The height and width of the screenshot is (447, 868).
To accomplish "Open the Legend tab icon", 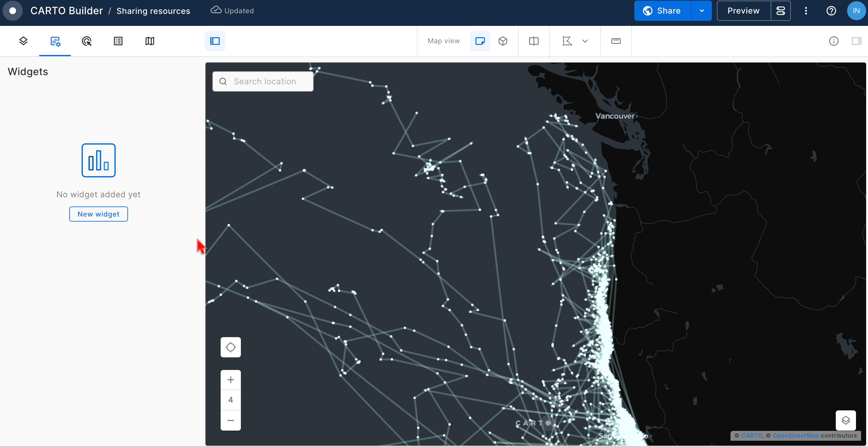I will click(118, 41).
